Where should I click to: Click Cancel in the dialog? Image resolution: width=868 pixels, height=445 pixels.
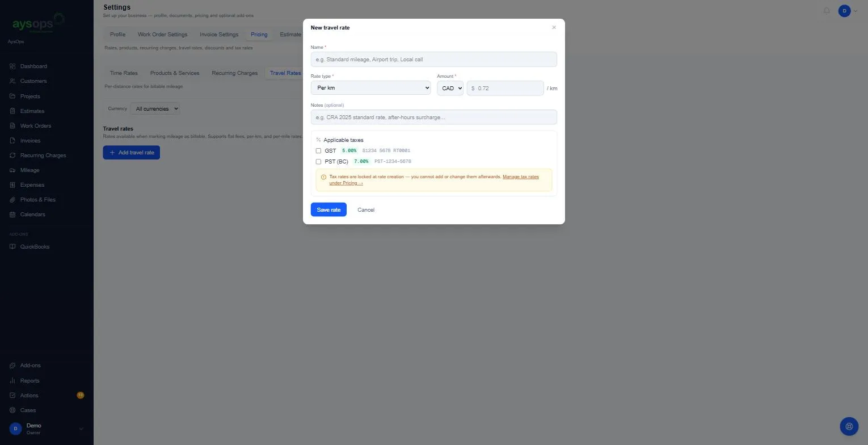[x=366, y=210]
